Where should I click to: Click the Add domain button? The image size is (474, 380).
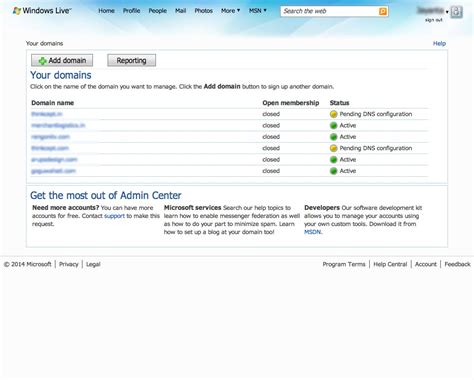click(62, 60)
